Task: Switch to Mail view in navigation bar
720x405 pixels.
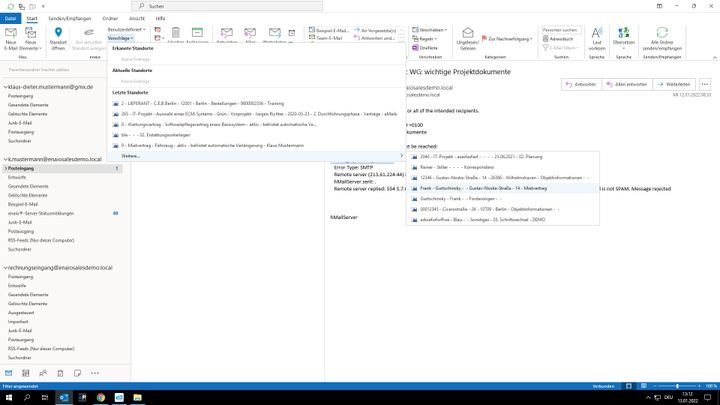Action: pos(9,373)
